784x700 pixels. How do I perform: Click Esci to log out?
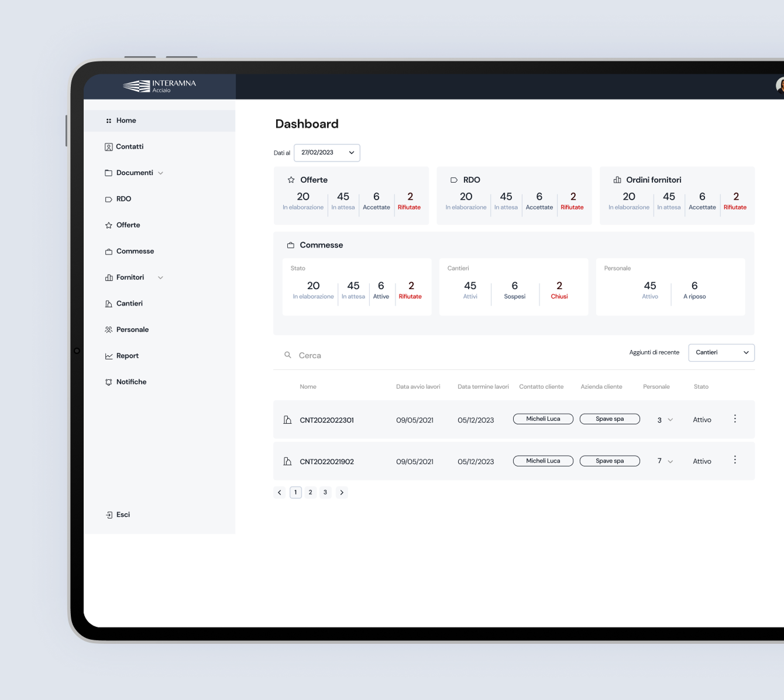[x=123, y=515]
